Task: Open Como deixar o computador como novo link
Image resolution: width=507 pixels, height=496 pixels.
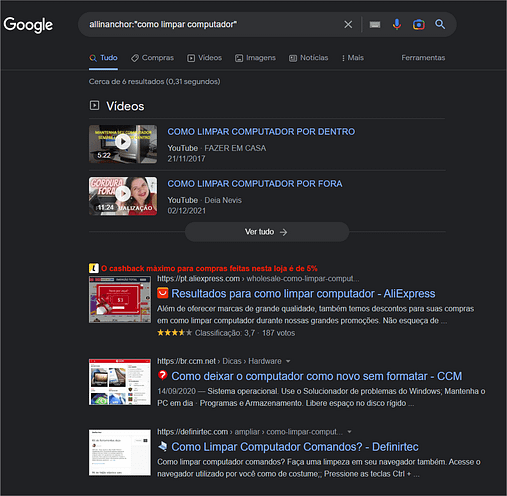Action: click(x=316, y=376)
